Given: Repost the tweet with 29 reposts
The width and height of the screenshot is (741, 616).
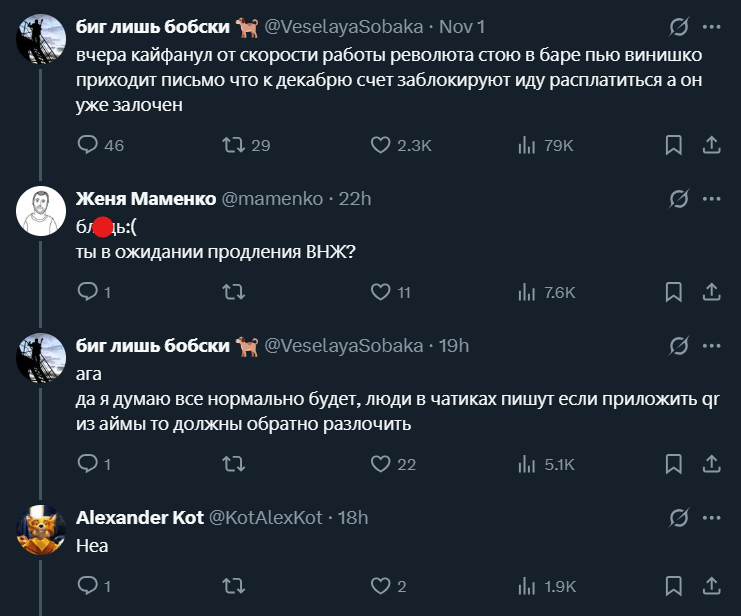Looking at the screenshot, I should (x=233, y=145).
